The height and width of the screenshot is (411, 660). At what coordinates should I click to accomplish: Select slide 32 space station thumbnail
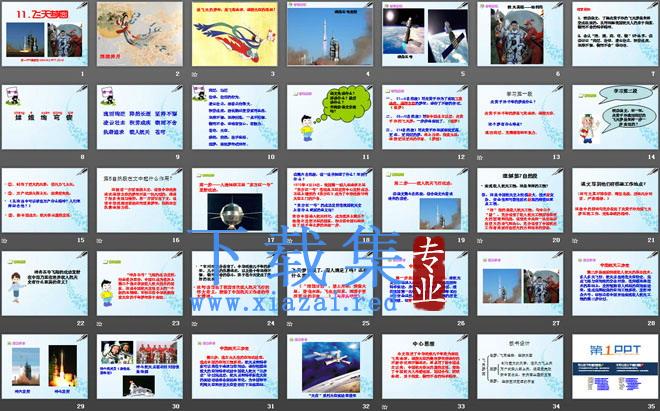click(x=330, y=366)
